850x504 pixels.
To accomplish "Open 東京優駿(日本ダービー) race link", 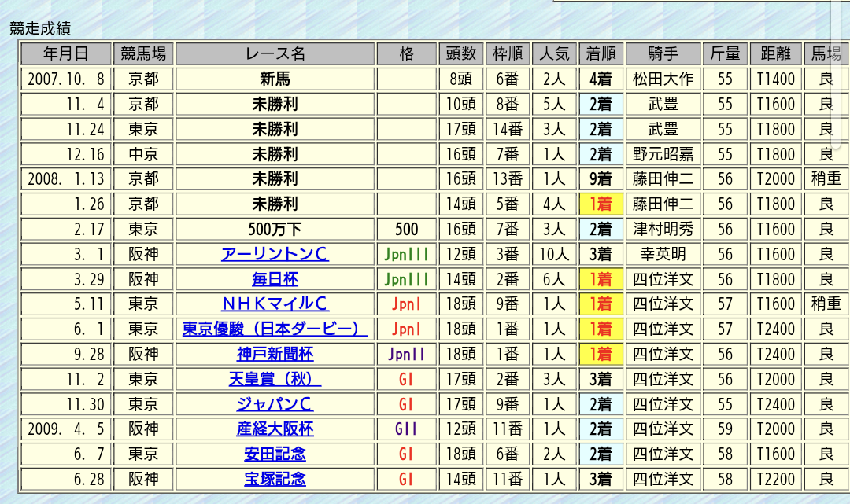I will [x=275, y=329].
